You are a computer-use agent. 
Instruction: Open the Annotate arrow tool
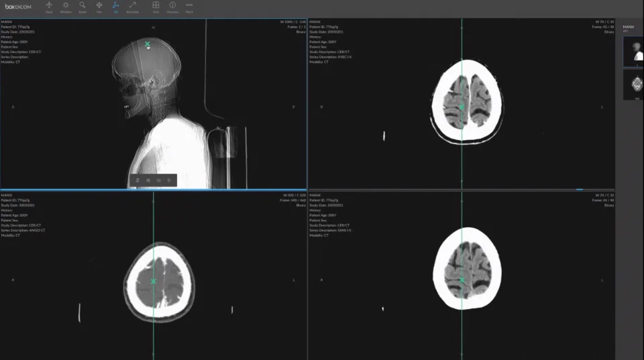pos(132,7)
